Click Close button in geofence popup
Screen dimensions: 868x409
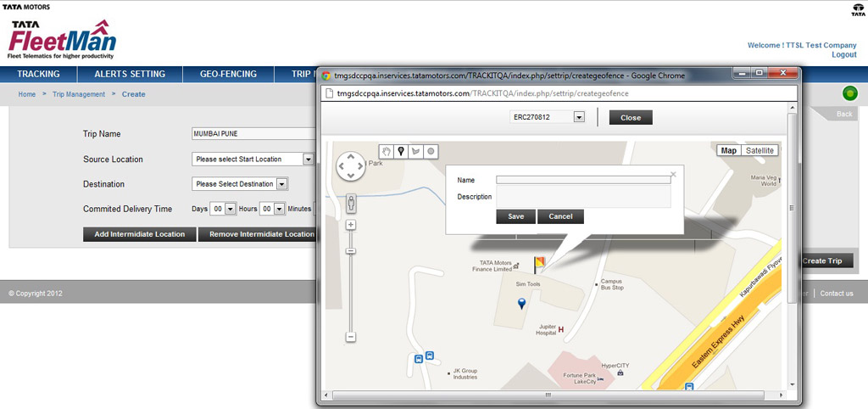point(631,117)
